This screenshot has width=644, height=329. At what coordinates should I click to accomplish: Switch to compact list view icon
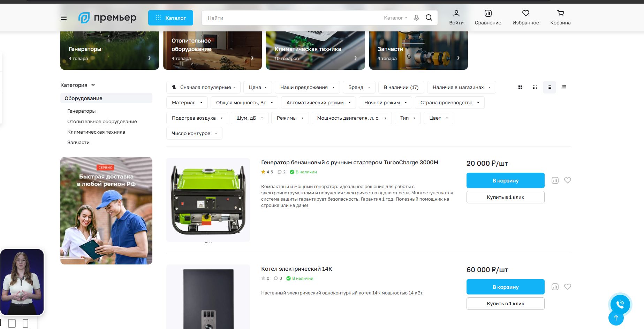(x=564, y=87)
